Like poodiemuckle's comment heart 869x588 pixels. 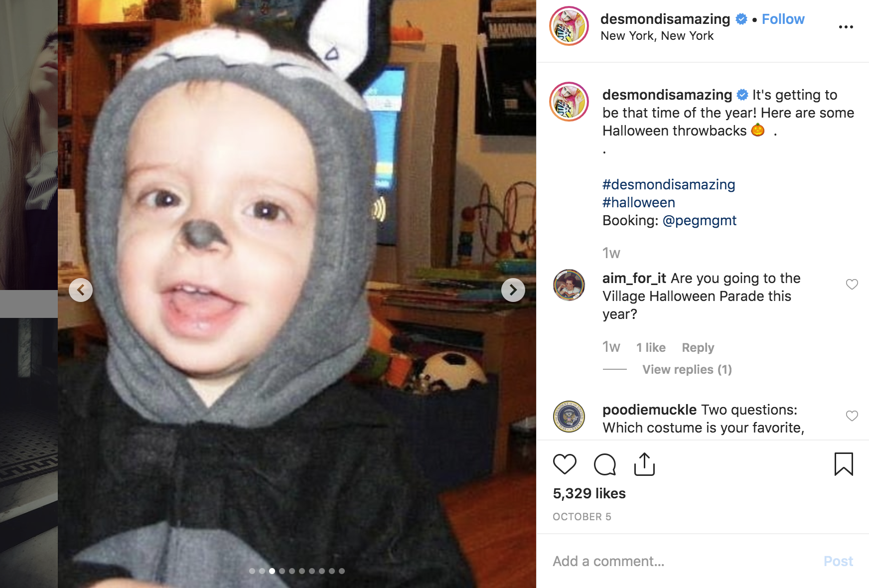pyautogui.click(x=852, y=416)
